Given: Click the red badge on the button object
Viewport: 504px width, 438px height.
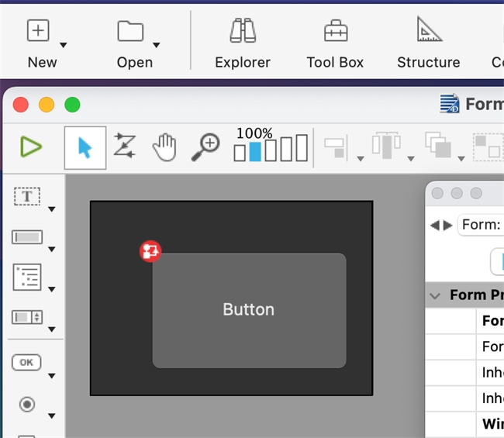Looking at the screenshot, I should click(x=150, y=250).
